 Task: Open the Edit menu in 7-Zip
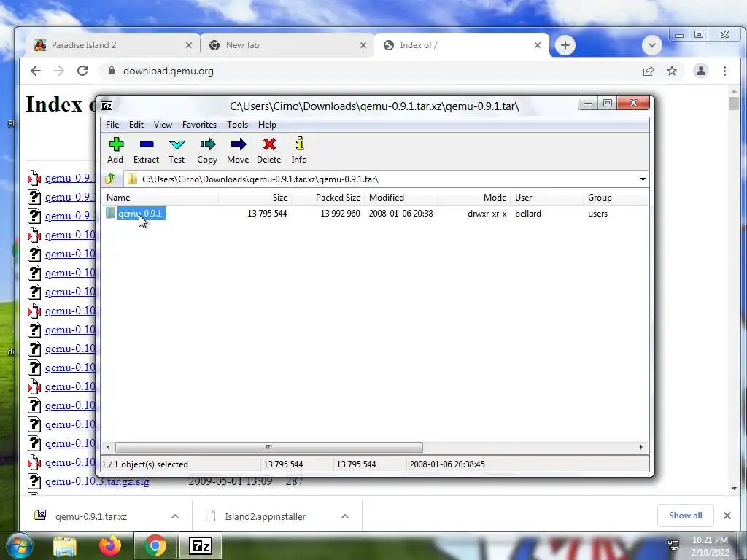coord(136,124)
